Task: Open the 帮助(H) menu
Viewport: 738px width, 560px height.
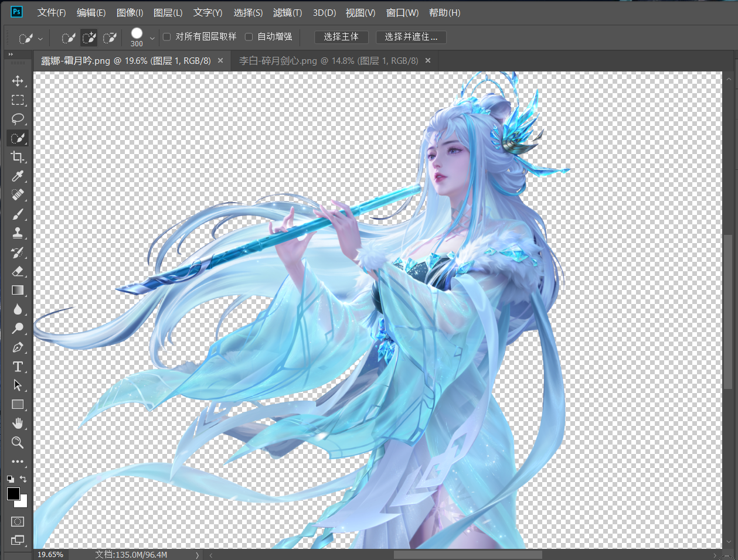Action: tap(444, 12)
